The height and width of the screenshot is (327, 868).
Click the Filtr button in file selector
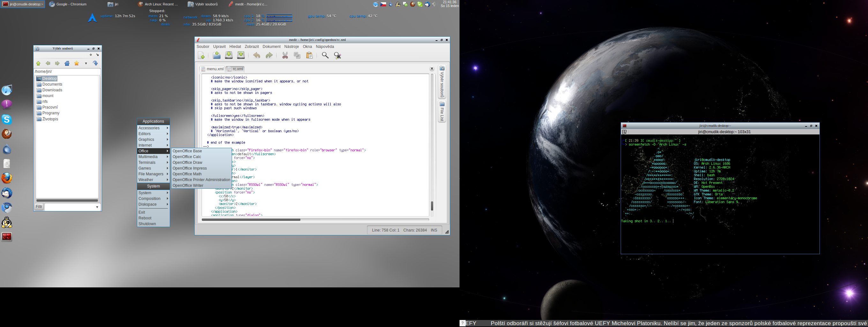[x=39, y=207]
